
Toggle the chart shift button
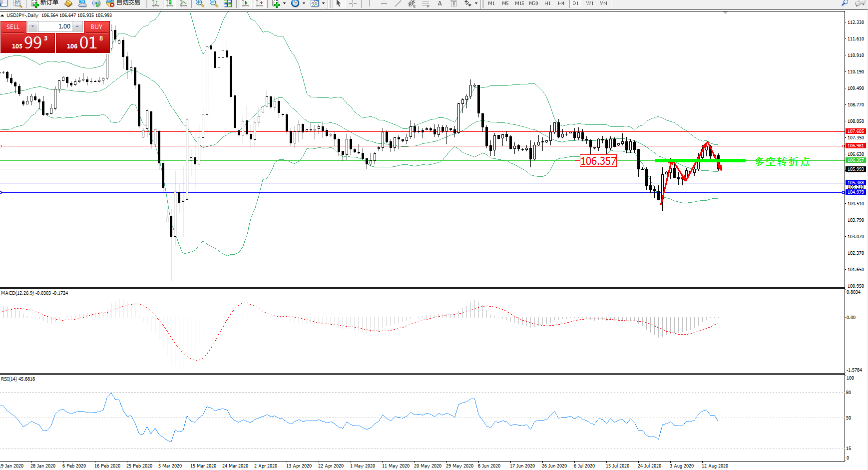pos(259,3)
